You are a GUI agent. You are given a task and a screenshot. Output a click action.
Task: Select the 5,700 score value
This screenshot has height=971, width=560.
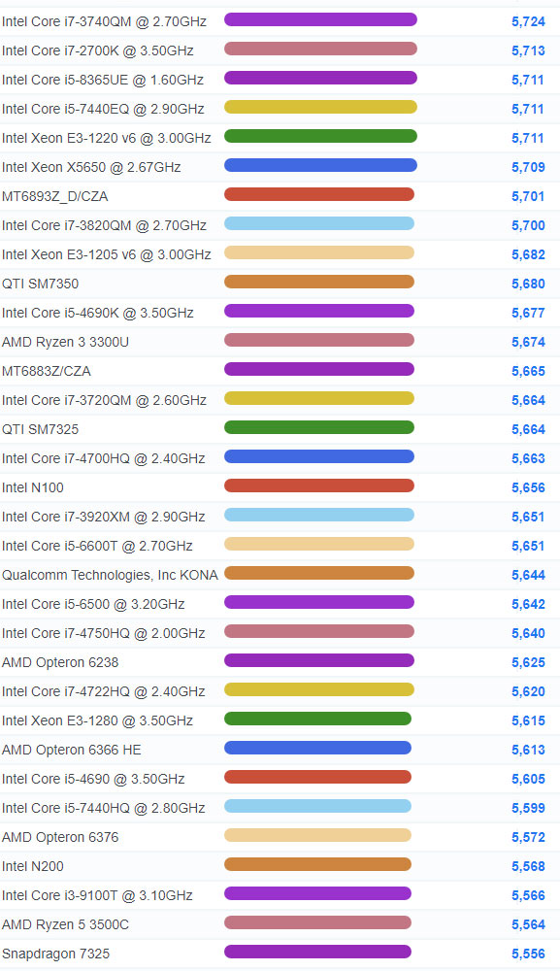coord(528,225)
